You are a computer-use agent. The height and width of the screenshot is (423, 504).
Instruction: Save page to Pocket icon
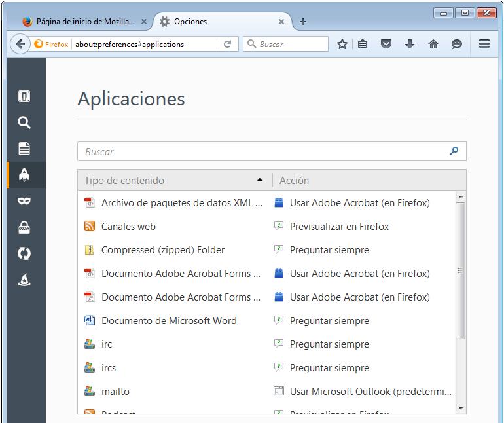[x=386, y=44]
